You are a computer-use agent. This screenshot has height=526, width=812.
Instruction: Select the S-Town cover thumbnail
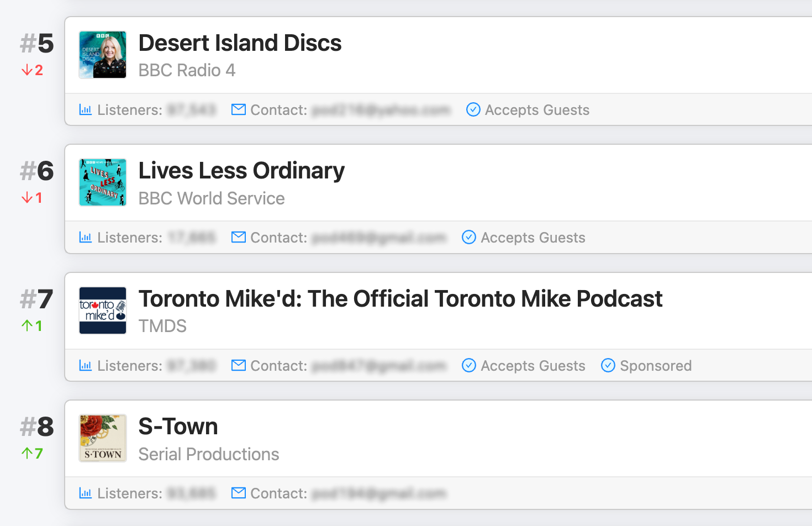click(103, 438)
